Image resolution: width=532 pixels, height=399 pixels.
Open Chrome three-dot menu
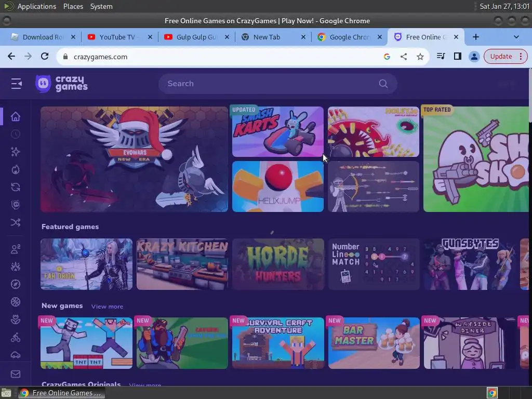[x=521, y=56]
